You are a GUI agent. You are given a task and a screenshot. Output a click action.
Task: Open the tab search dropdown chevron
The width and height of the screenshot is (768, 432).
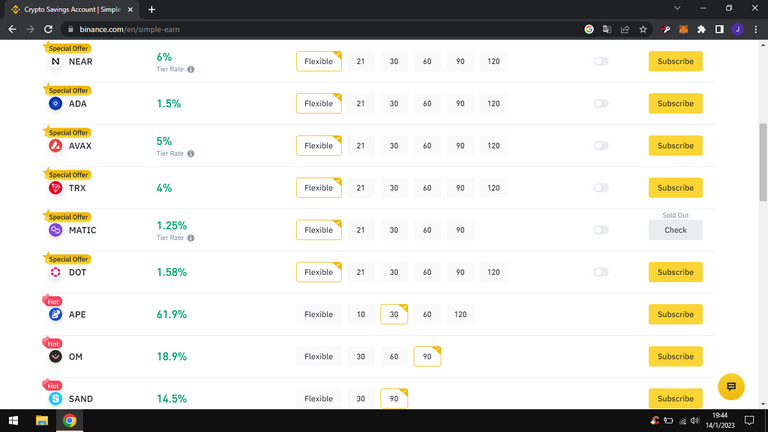click(x=677, y=8)
